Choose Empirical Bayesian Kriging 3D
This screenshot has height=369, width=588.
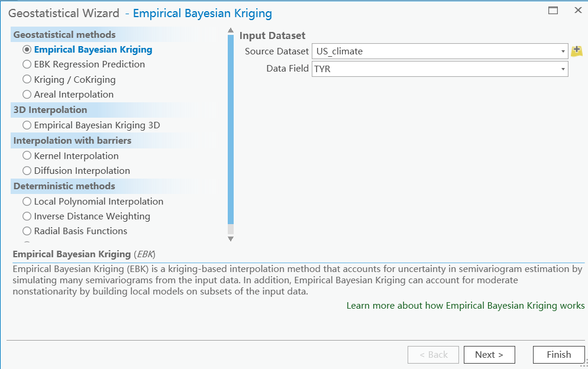pos(27,125)
